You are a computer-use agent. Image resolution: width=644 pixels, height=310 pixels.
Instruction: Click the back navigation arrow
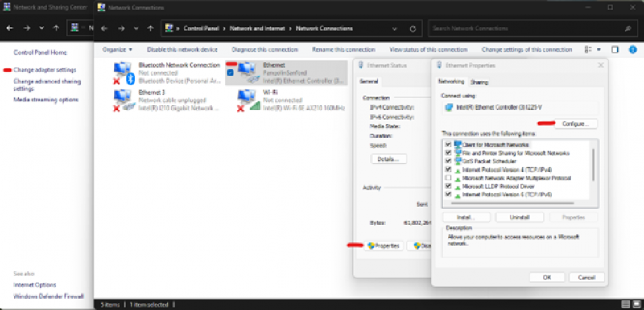click(105, 29)
